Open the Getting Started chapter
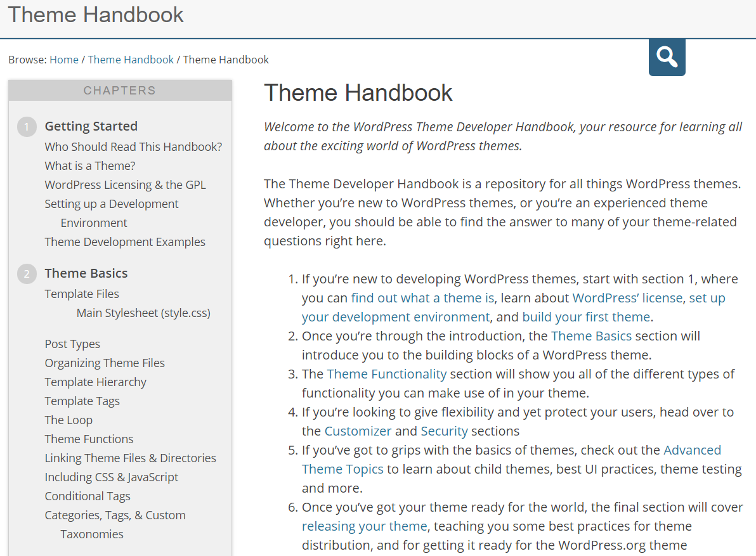The image size is (756, 556). [91, 126]
